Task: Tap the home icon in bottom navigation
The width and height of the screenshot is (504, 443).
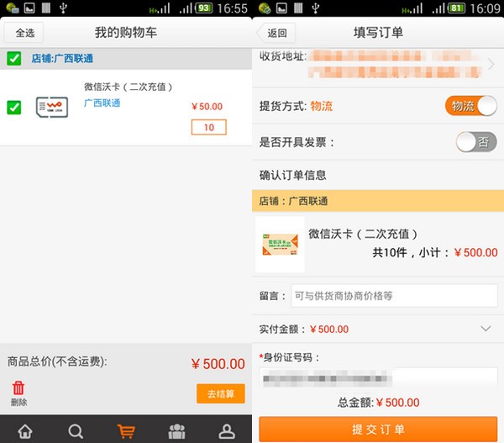Action: pyautogui.click(x=25, y=430)
